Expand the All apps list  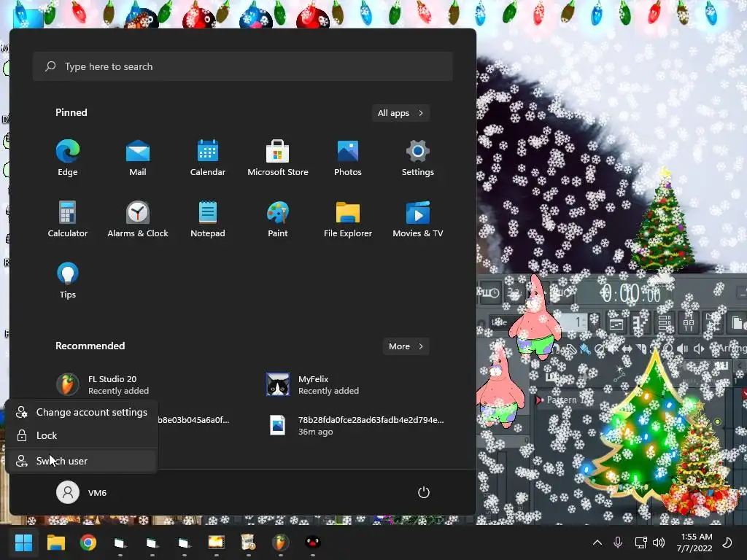point(400,113)
